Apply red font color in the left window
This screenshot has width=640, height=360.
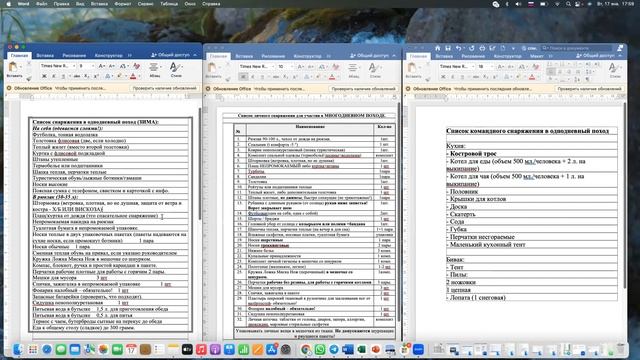tap(133, 76)
